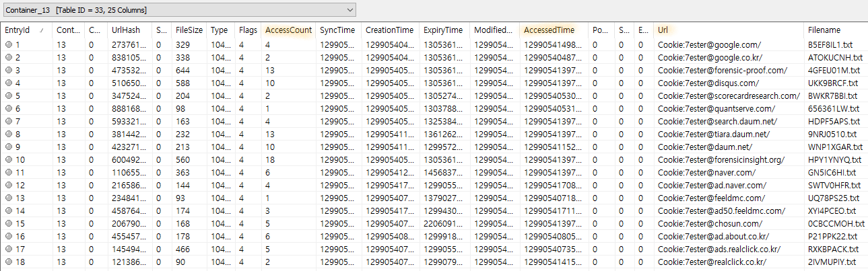Click the filename ATOKUCNH.txt
Image resolution: width=868 pixels, height=271 pixels.
pos(835,57)
